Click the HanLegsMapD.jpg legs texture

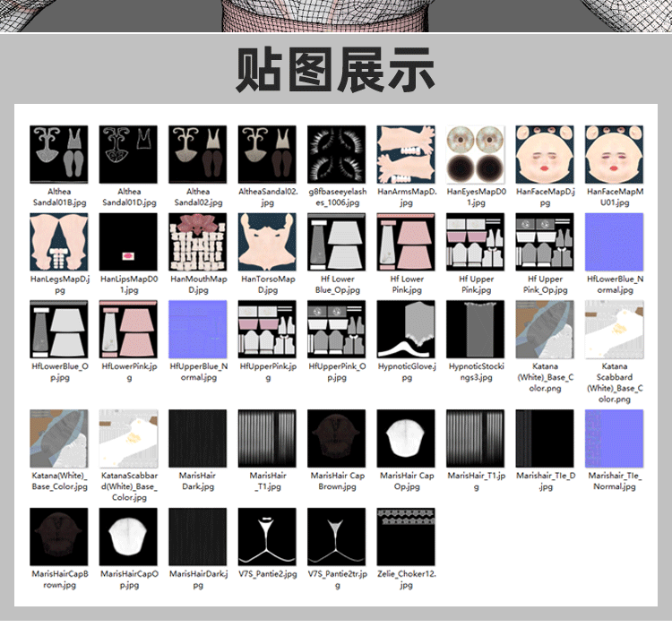pyautogui.click(x=59, y=242)
